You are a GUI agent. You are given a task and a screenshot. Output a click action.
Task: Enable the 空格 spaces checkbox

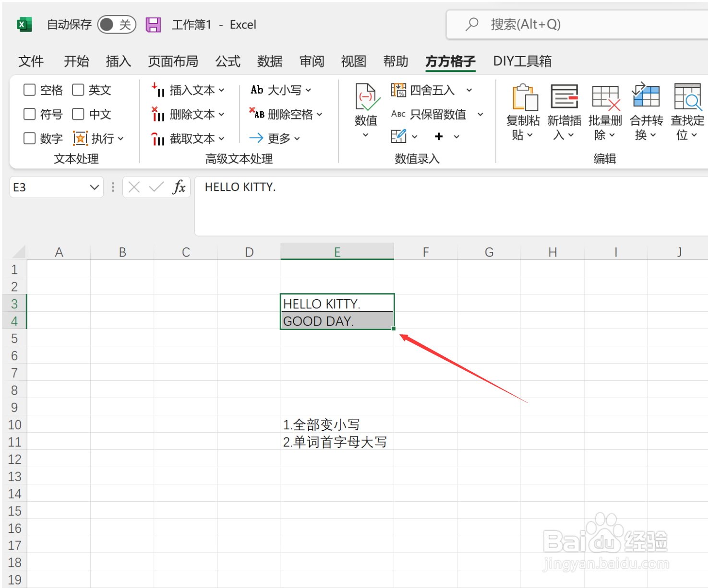29,90
